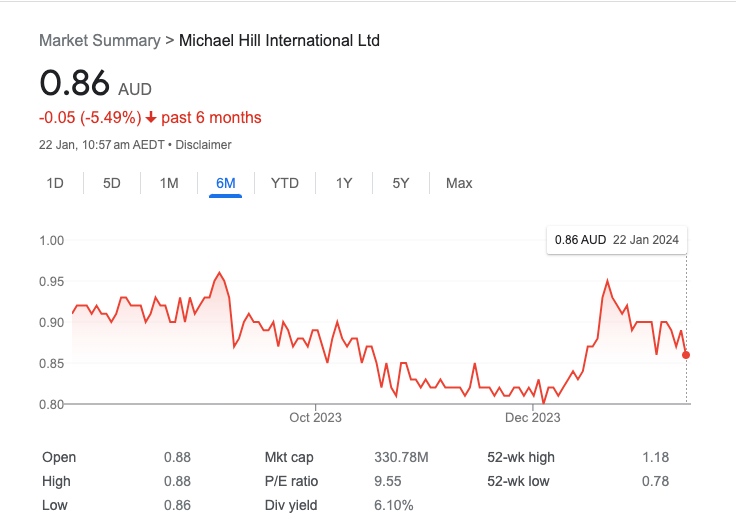Click the past 6 months text
The image size is (736, 525).
pos(211,117)
